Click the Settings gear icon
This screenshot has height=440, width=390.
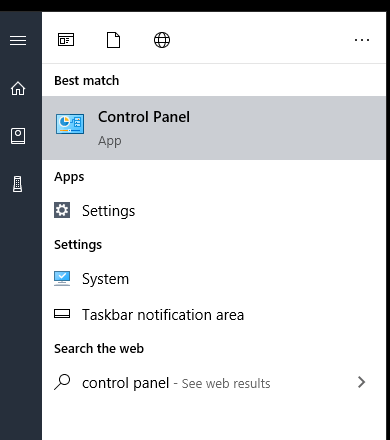62,210
